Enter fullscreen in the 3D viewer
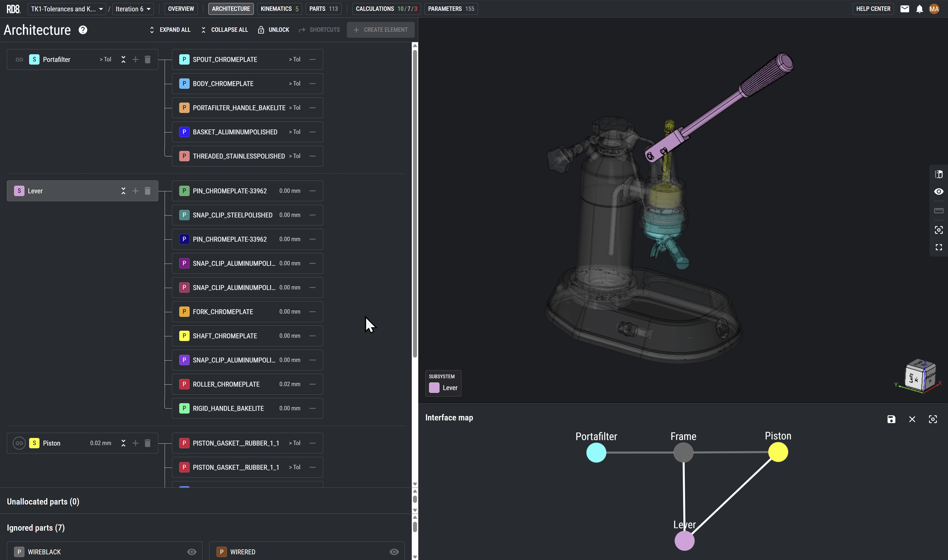Image resolution: width=948 pixels, height=560 pixels. tap(939, 248)
